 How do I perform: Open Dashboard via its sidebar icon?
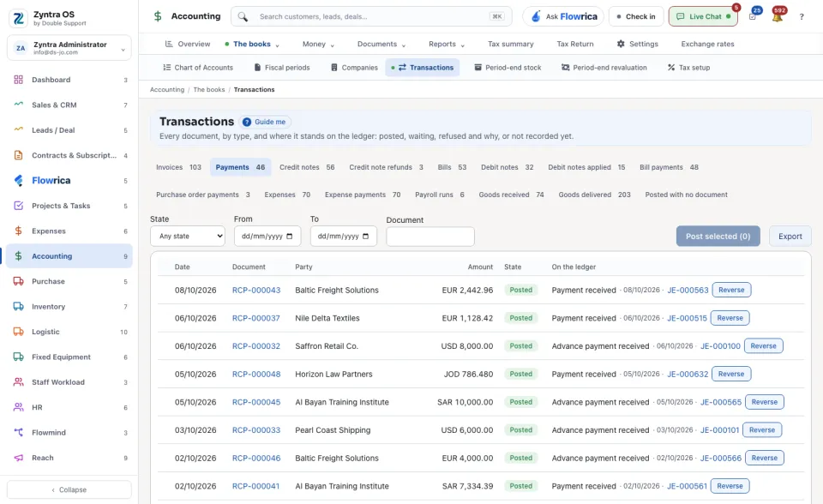point(18,80)
